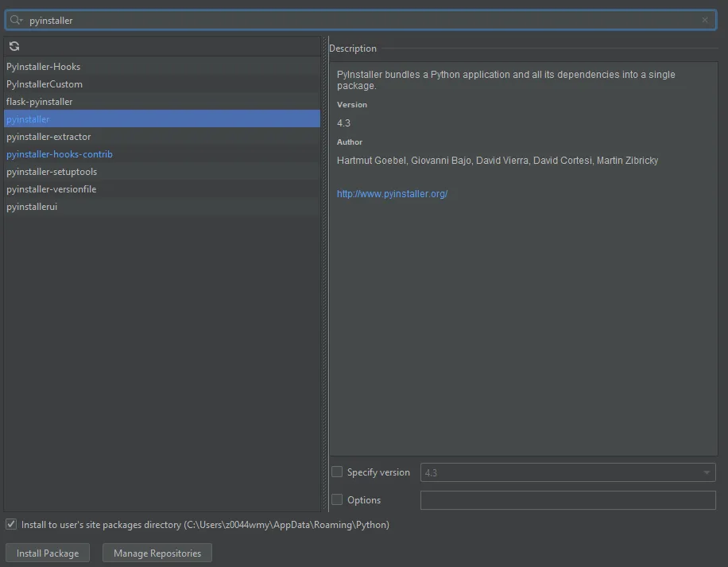Click the Options text input field

pyautogui.click(x=567, y=500)
